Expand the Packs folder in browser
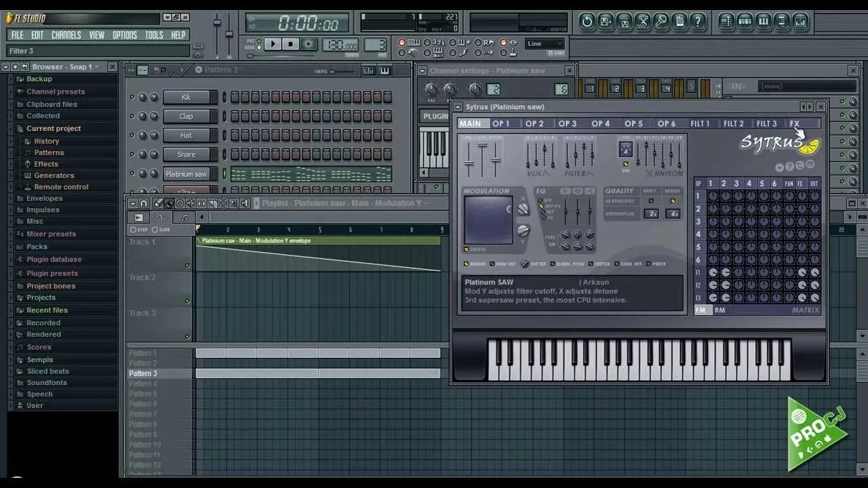The width and height of the screenshot is (868, 488). (37, 247)
